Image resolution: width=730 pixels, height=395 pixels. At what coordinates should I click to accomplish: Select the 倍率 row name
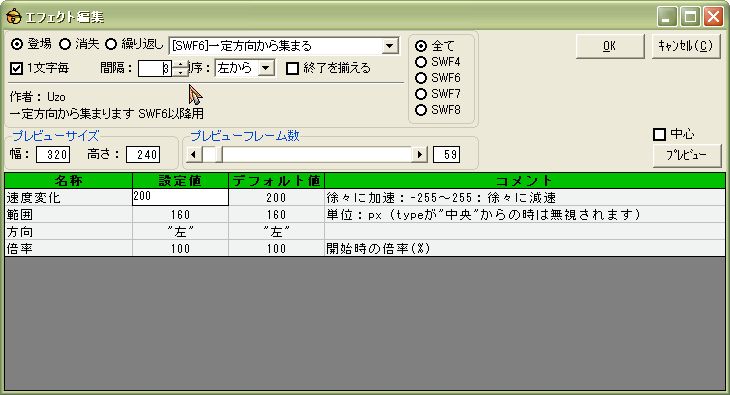20,249
